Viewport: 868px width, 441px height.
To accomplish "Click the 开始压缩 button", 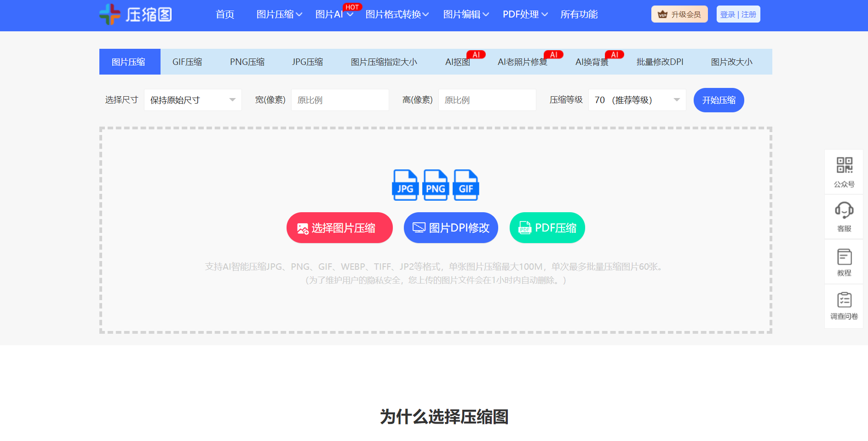I will pyautogui.click(x=719, y=100).
